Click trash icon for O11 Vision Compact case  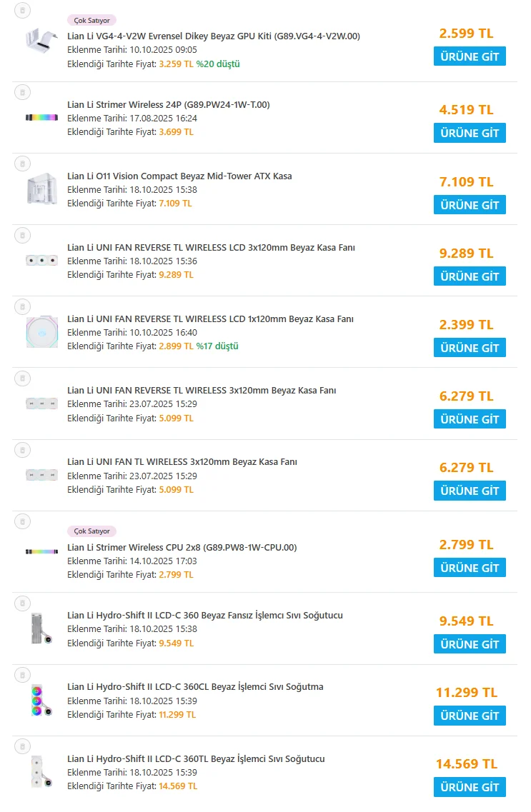22,164
